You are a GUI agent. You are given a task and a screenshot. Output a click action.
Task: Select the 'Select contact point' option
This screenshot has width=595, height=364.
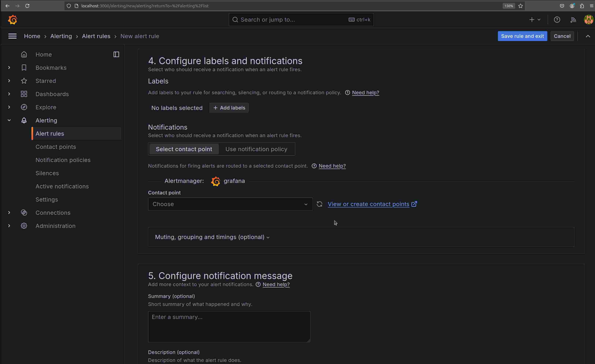click(184, 149)
